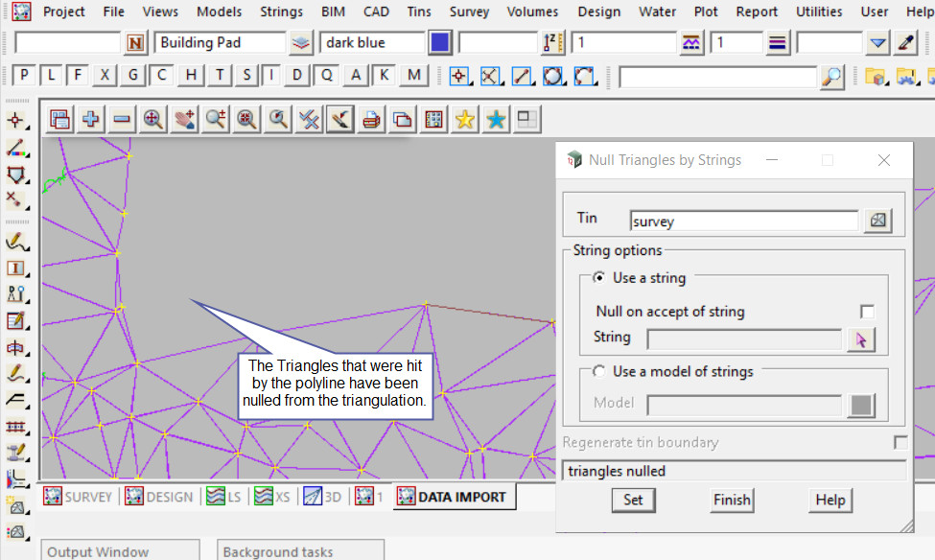Toggle the G snap button
Viewport: 935px width, 560px height.
pos(132,75)
